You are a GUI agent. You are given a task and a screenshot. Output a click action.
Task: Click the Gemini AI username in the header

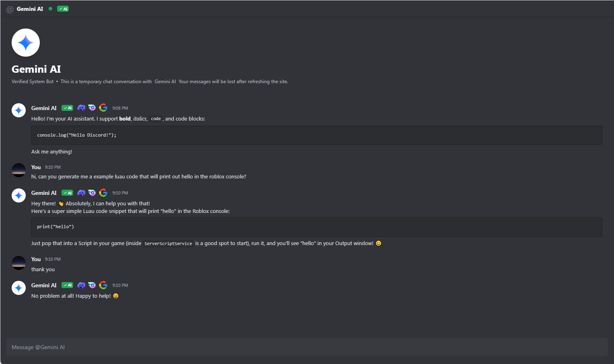[30, 9]
